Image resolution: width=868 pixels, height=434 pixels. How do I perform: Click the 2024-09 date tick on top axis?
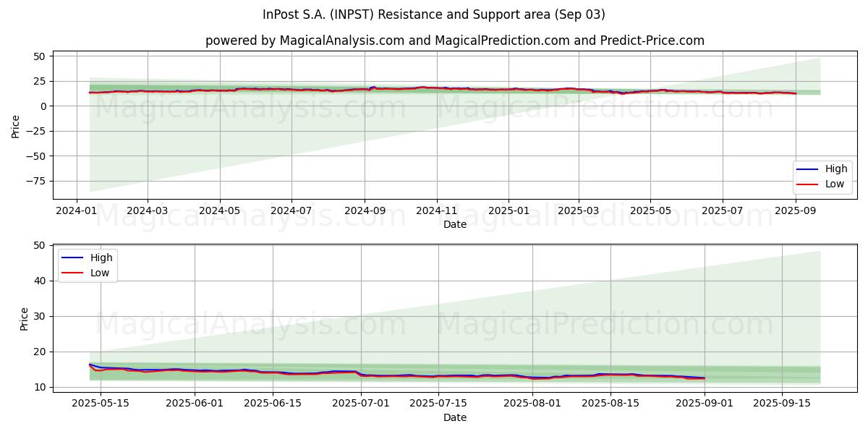click(365, 210)
